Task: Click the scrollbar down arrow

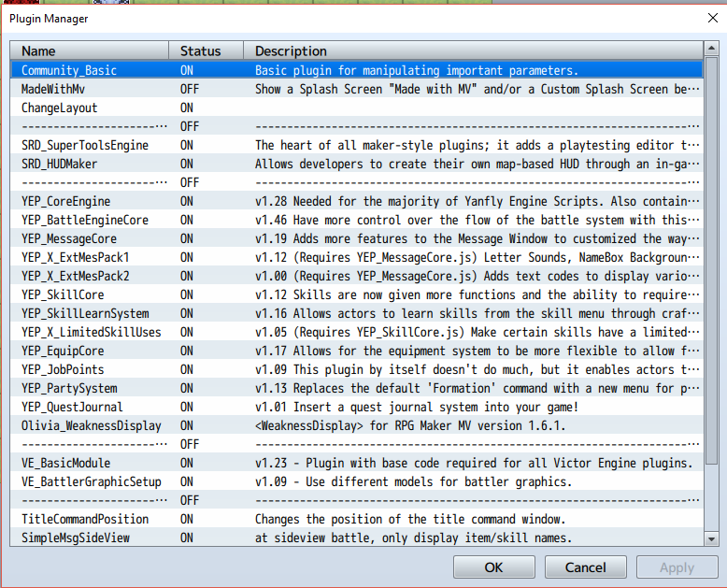Action: point(711,538)
